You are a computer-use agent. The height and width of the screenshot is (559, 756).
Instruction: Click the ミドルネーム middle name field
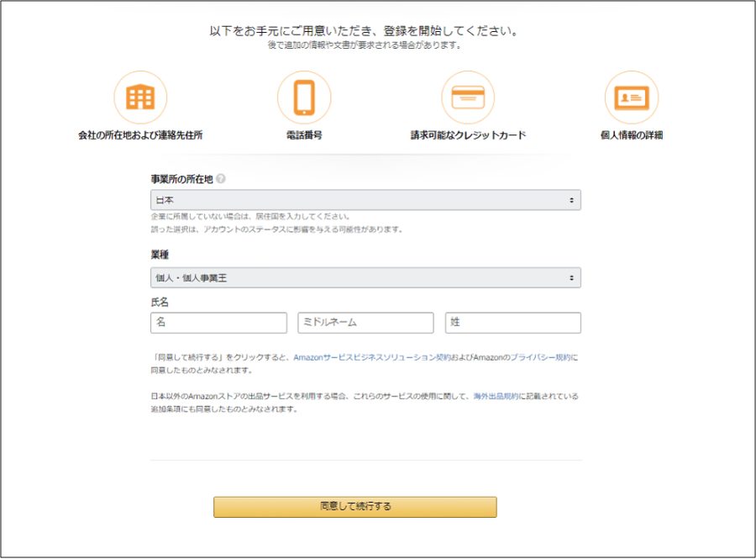[365, 323]
